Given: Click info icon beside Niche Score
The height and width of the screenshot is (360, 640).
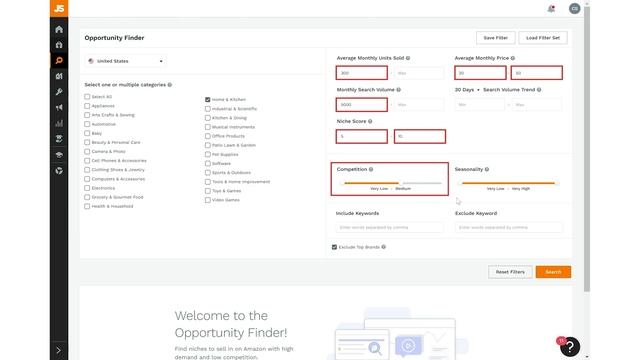Looking at the screenshot, I should (370, 121).
